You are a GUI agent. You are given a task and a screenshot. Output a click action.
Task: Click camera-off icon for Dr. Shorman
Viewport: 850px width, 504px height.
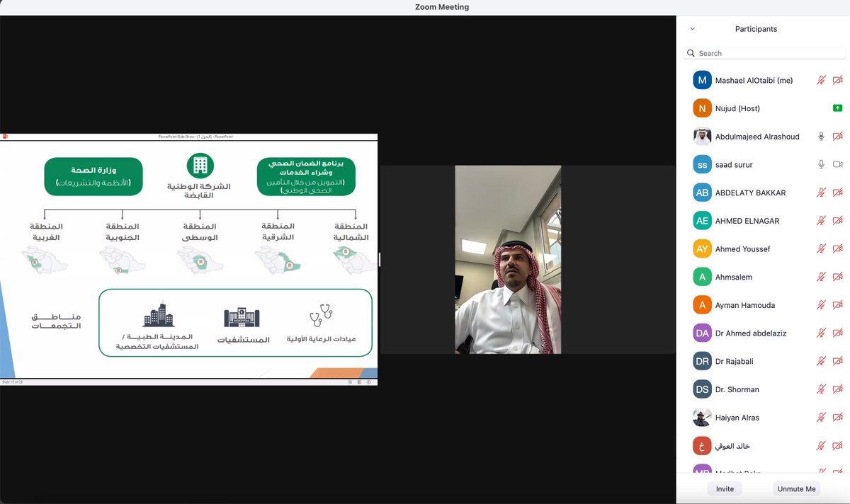837,389
